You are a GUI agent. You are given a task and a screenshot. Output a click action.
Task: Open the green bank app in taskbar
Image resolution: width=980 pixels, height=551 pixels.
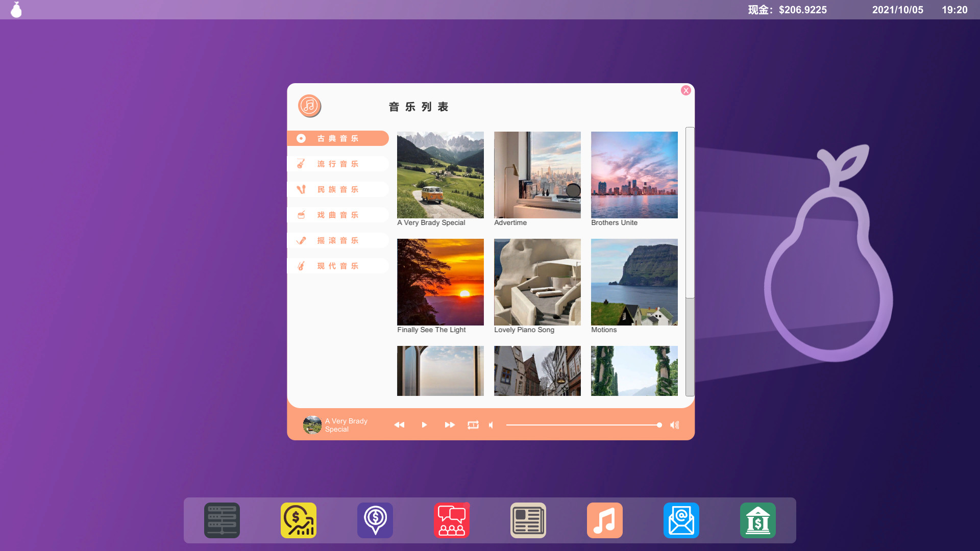[x=757, y=520]
